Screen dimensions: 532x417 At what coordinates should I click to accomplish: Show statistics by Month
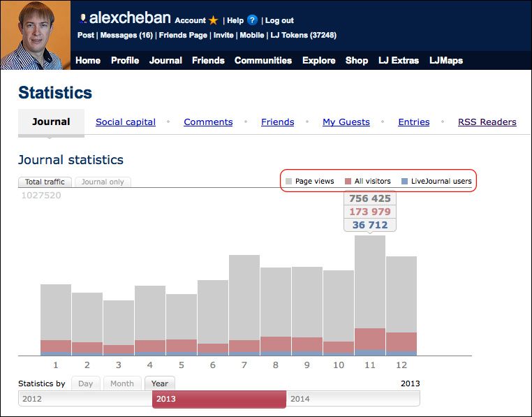122,383
